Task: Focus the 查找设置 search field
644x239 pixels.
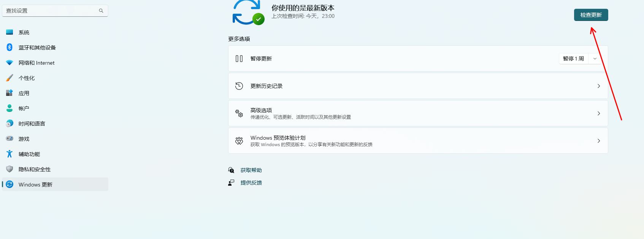Action: [55, 11]
